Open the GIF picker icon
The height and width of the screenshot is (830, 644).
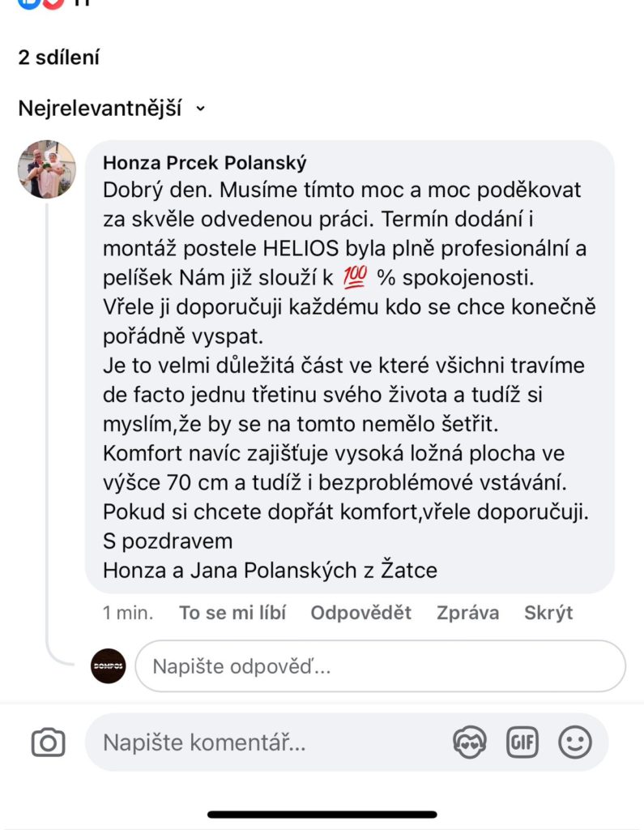[522, 742]
